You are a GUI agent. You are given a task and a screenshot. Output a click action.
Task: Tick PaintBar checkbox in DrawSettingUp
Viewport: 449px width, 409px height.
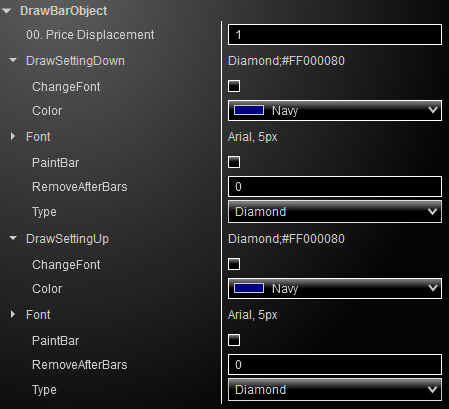click(234, 340)
